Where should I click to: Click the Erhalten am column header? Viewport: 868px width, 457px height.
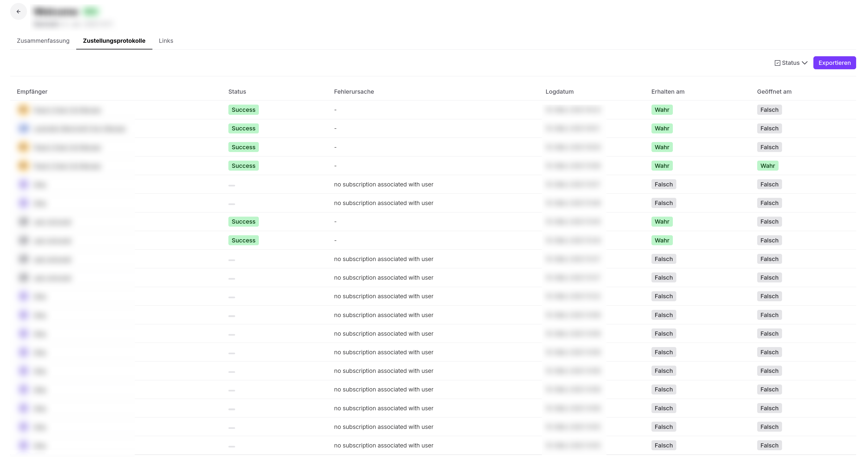click(668, 92)
